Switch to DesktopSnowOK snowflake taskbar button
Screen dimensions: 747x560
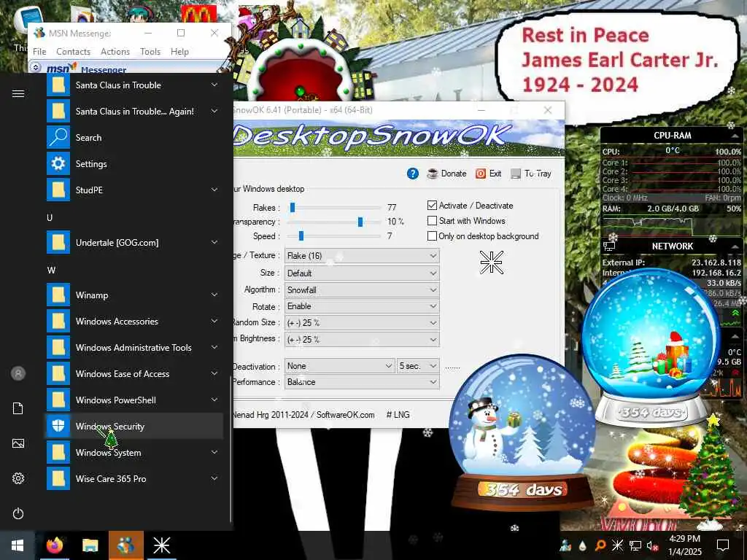tap(161, 545)
